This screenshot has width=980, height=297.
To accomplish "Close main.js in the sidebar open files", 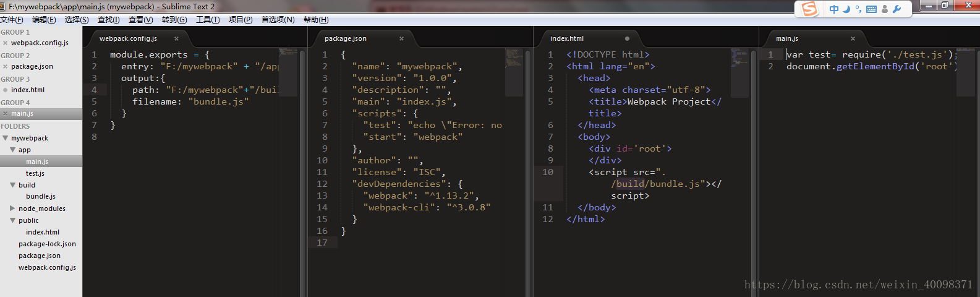I will pos(5,113).
